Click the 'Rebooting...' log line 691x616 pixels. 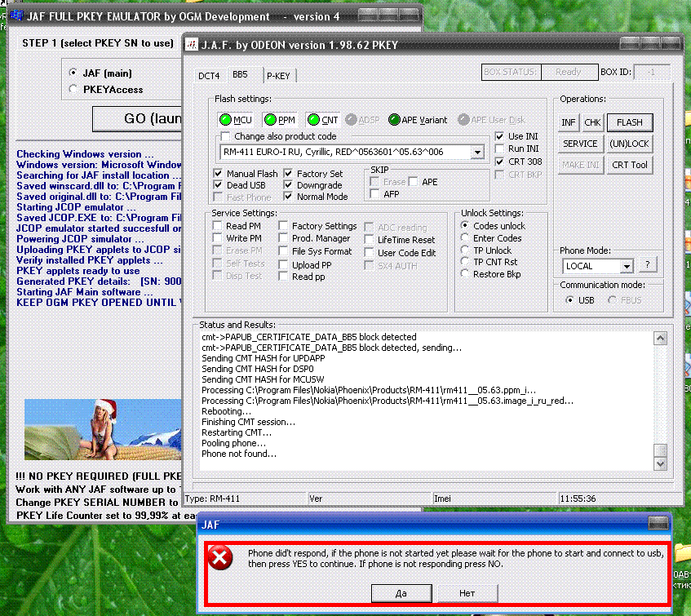[x=227, y=411]
